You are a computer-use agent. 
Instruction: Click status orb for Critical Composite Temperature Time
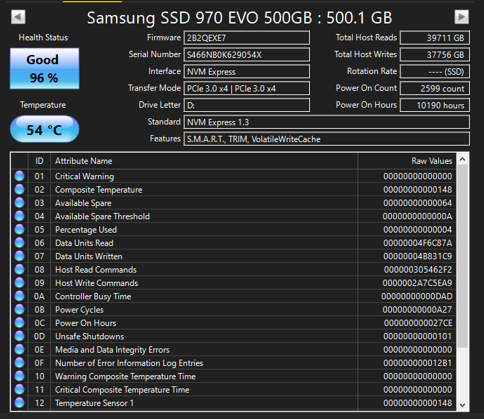click(20, 389)
